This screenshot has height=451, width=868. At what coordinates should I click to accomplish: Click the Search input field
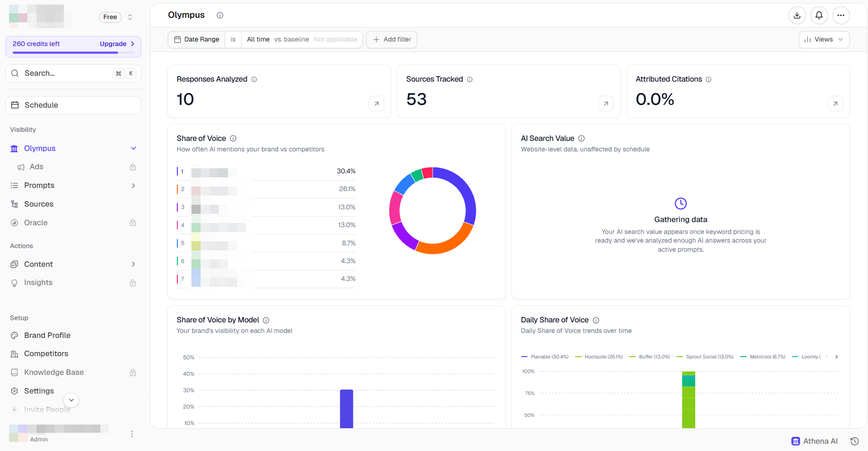pos(73,73)
